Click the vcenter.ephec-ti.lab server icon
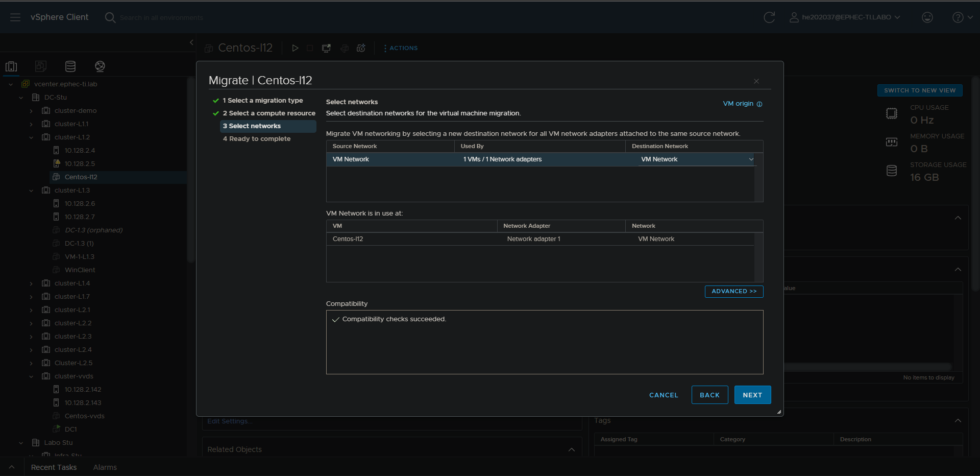Image resolution: width=980 pixels, height=476 pixels. click(x=26, y=84)
